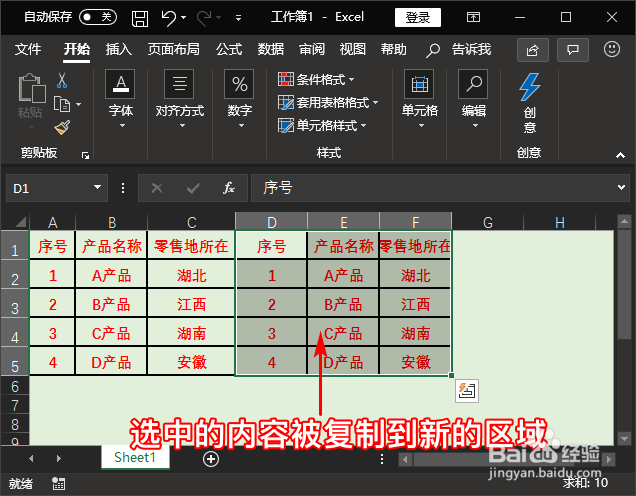Image resolution: width=636 pixels, height=496 pixels.
Task: Click the horizontal scrollbar left arrow
Action: (x=404, y=460)
